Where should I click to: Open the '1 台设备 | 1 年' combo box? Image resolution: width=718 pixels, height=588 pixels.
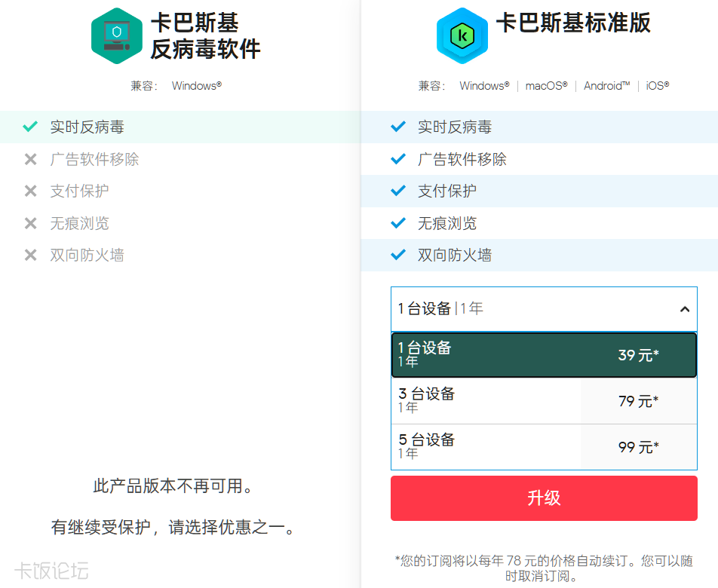point(544,309)
